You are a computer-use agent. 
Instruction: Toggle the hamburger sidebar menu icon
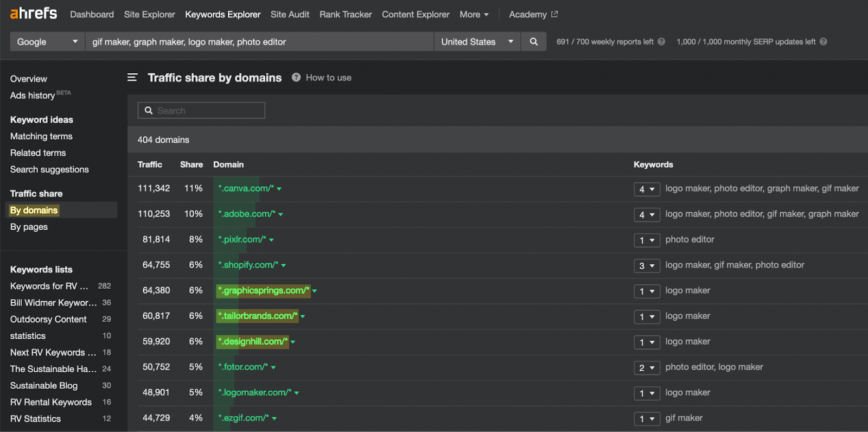pyautogui.click(x=132, y=78)
